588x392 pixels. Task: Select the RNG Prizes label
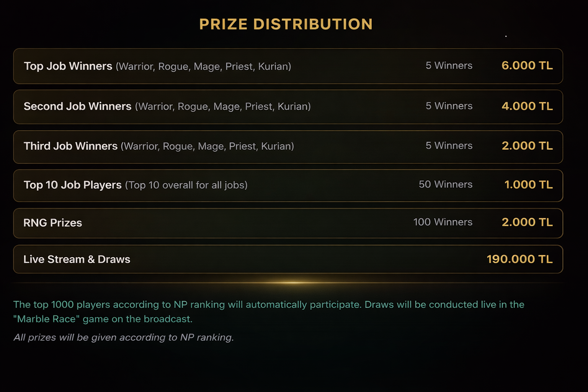(52, 223)
